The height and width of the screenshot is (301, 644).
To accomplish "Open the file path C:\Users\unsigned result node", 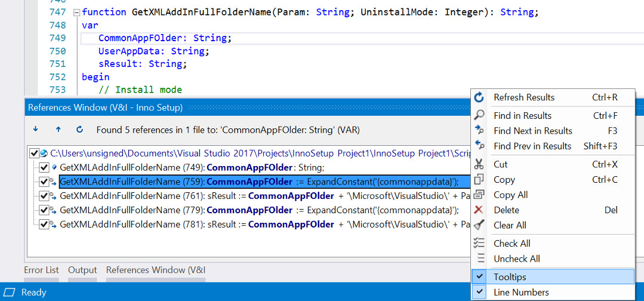I will coord(260,153).
